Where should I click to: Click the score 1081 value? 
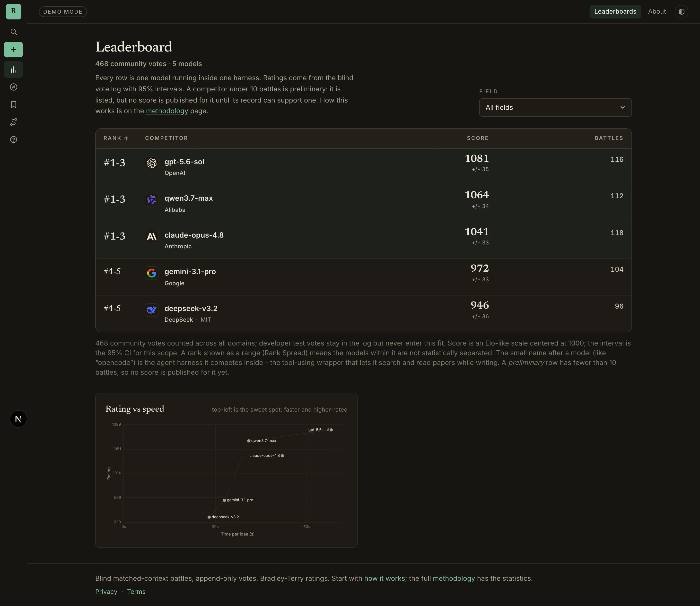pyautogui.click(x=477, y=158)
